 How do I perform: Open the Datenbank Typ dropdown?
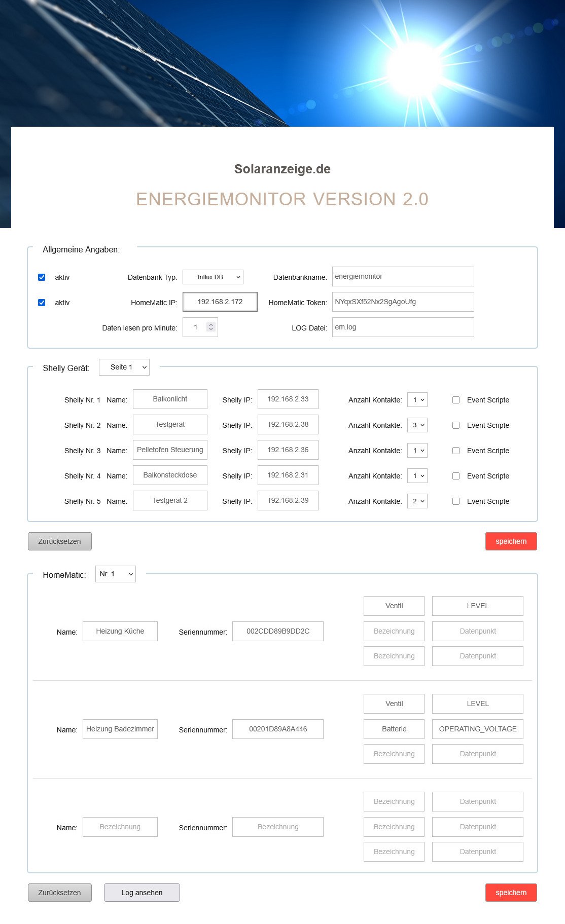click(x=213, y=277)
